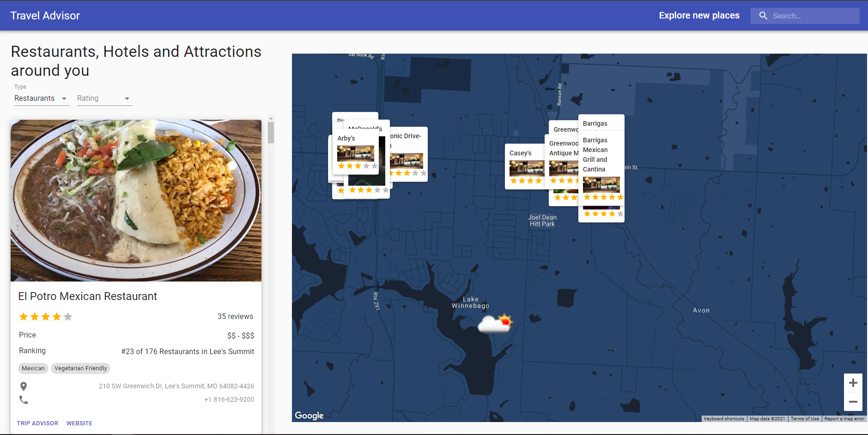868x435 pixels.
Task: Click the phone icon in restaurant card
Action: 24,400
